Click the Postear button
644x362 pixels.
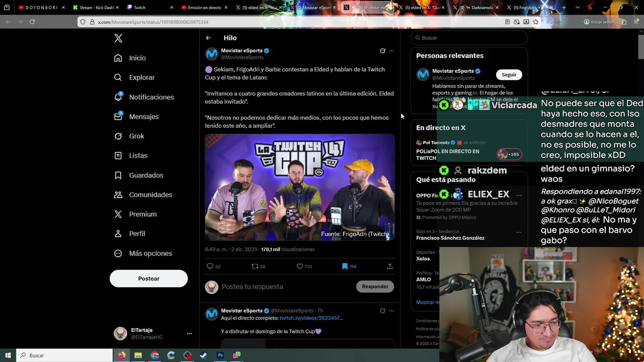click(x=148, y=279)
